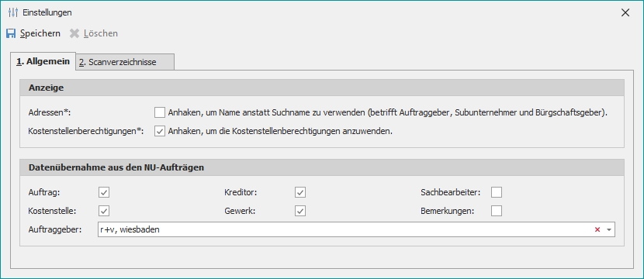Click the Einstellungen sliders icon in title bar
This screenshot has height=279, width=644.
pyautogui.click(x=13, y=12)
